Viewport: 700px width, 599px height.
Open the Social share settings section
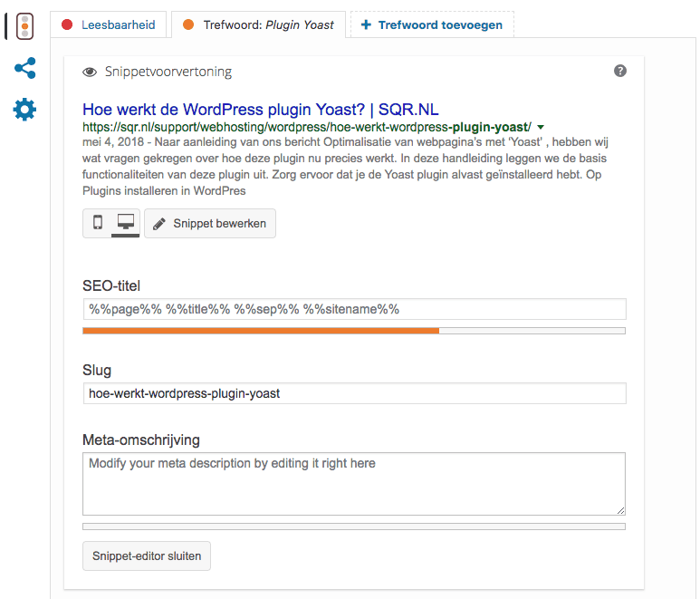[24, 68]
